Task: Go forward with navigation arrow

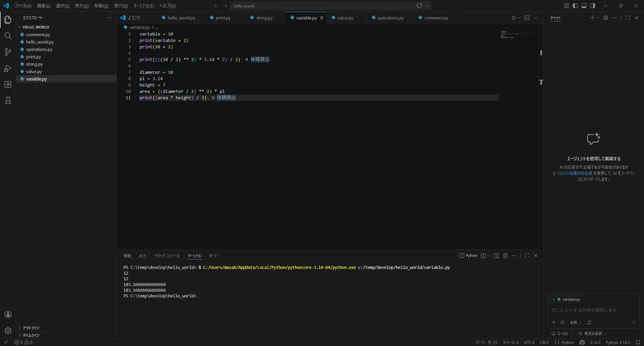Action: 225,6
